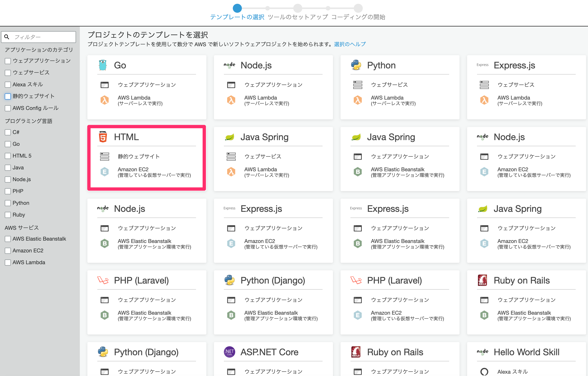Enable the PHP language filter
The width and height of the screenshot is (588, 376).
tap(8, 191)
